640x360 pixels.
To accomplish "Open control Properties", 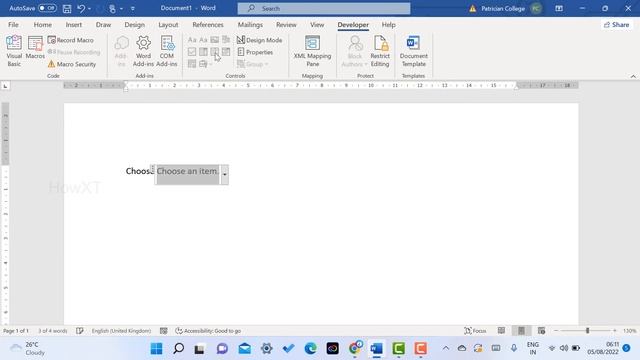I will click(255, 52).
